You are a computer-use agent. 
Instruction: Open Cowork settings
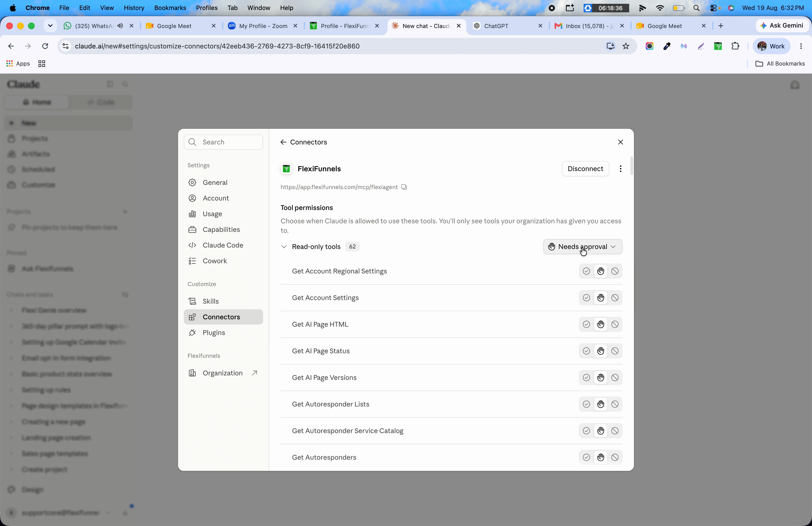coord(223,261)
